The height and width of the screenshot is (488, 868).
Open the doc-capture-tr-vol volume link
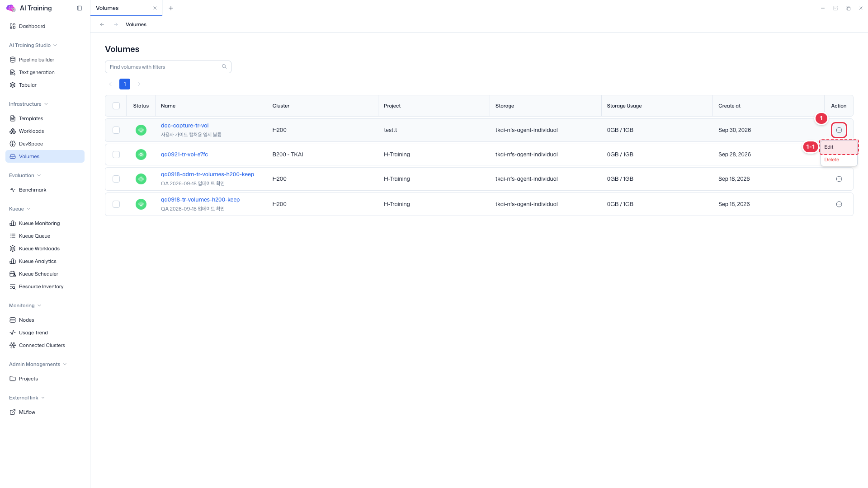click(x=184, y=126)
